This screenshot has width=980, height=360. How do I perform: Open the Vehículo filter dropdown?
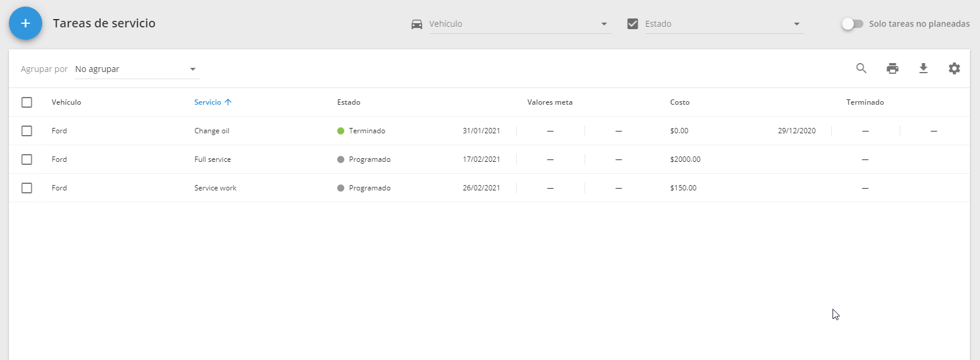[520, 24]
